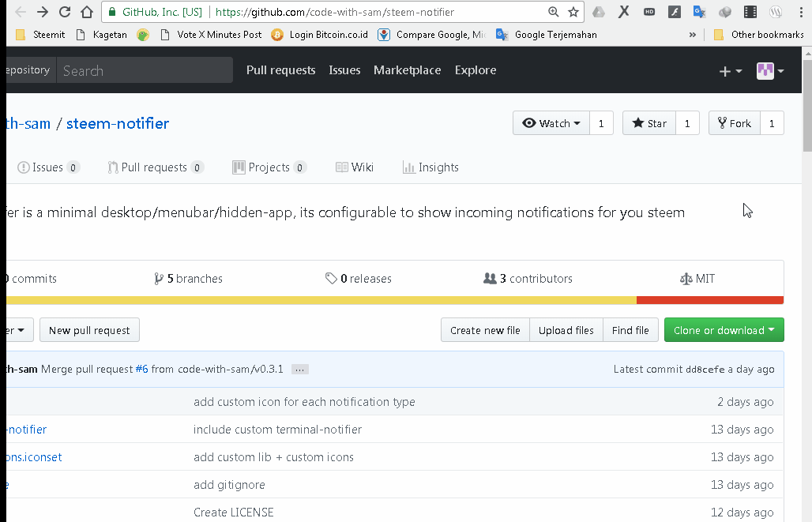This screenshot has height=522, width=812.
Task: Switch to the Insights tab
Action: 430,167
